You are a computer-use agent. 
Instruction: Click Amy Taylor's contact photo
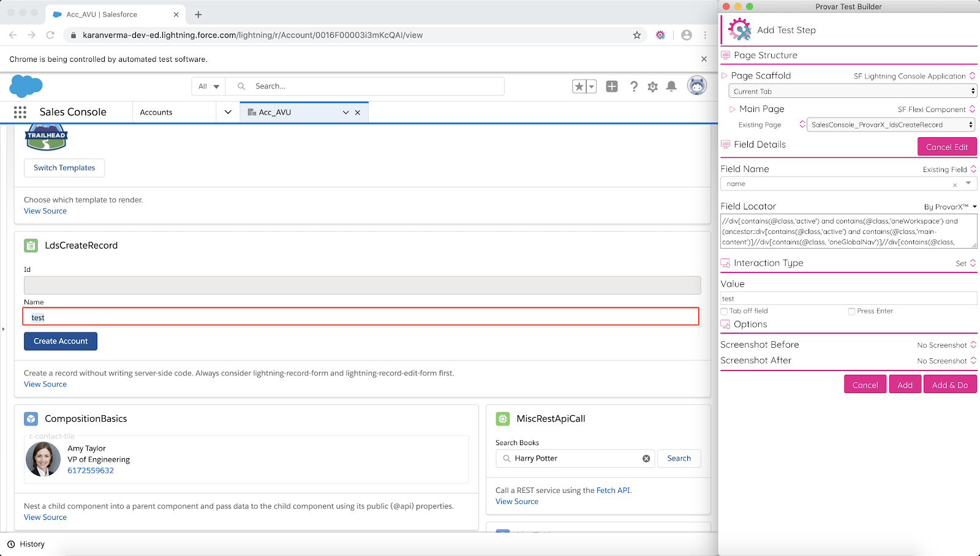point(43,459)
